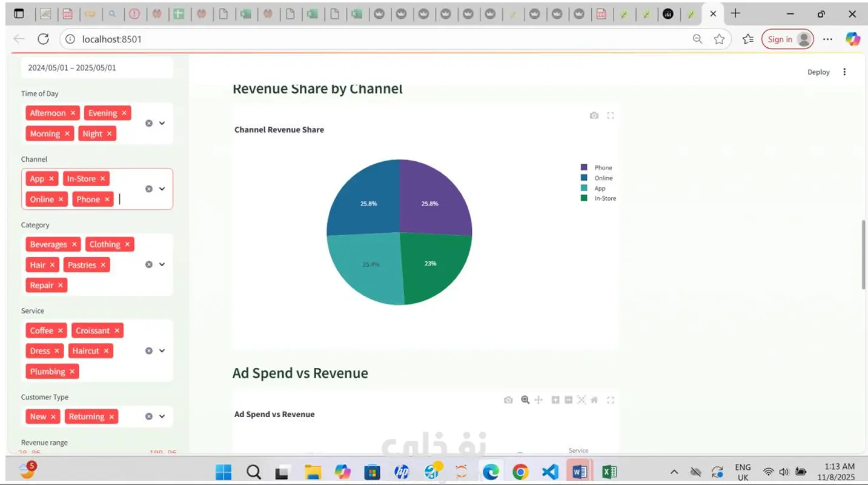Switch to Word from the taskbar

pos(579,472)
